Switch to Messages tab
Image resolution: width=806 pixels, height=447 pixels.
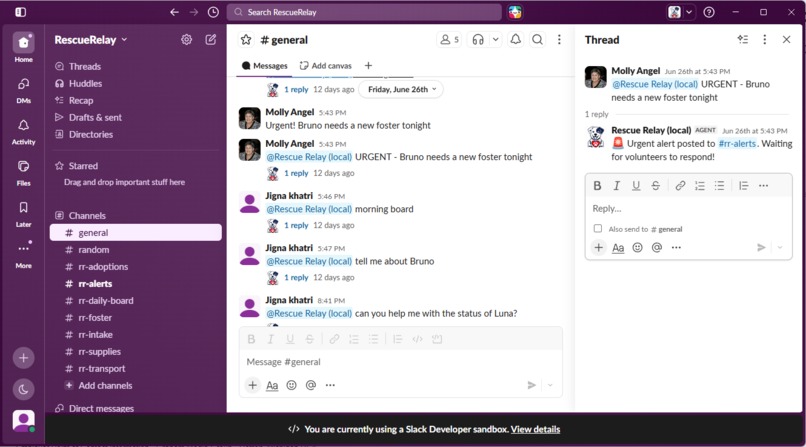265,66
